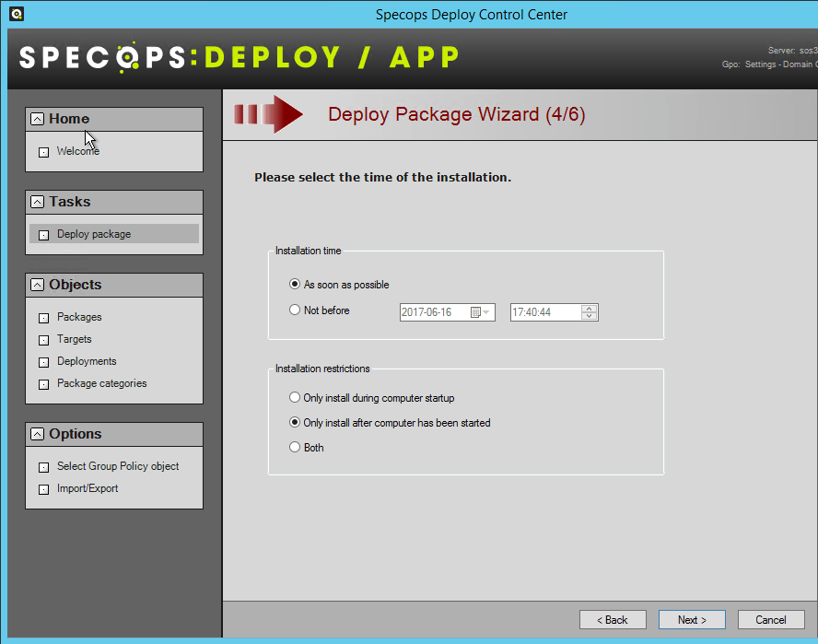818x644 pixels.
Task: Open Select Group Policy object
Action: (118, 466)
